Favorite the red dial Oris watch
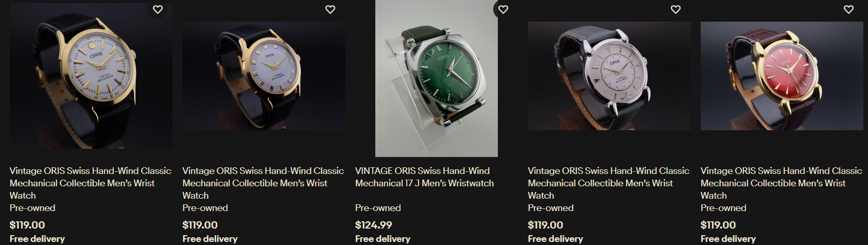The width and height of the screenshot is (868, 245). [x=849, y=9]
